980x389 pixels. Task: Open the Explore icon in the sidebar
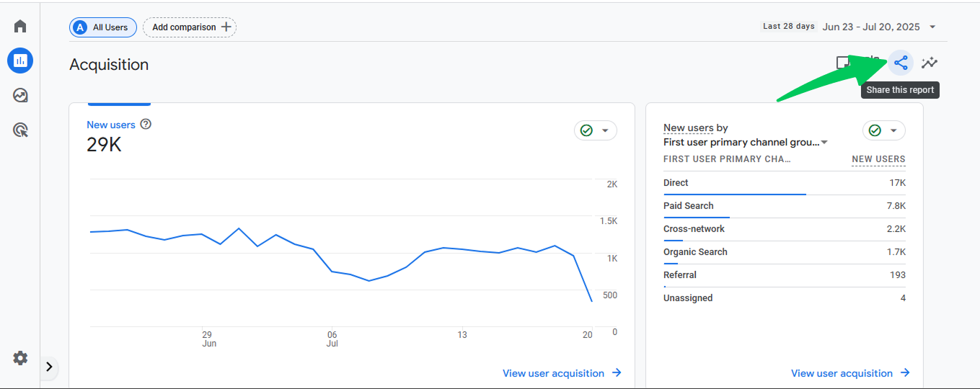click(x=20, y=95)
